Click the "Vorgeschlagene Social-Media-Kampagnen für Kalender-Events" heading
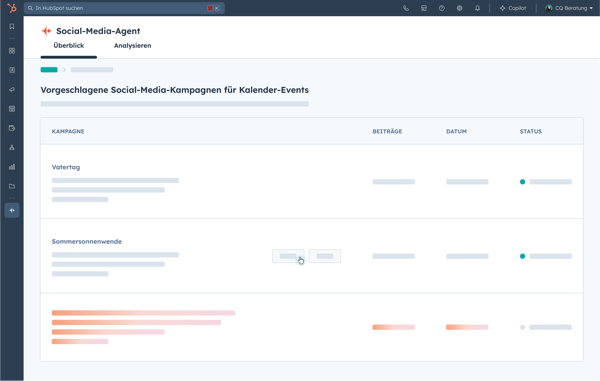The image size is (600, 381). click(x=174, y=90)
